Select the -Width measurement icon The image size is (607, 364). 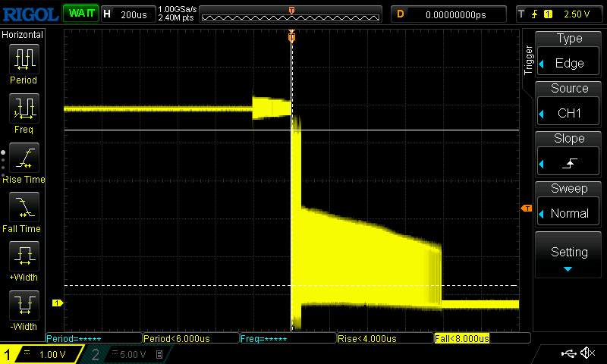coord(24,309)
